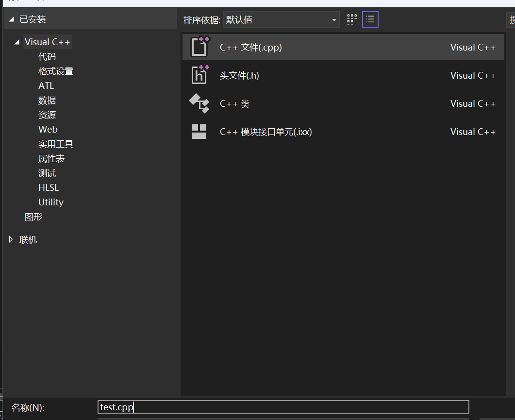The width and height of the screenshot is (515, 420).
Task: Click the 已安装 header label
Action: [x=33, y=19]
